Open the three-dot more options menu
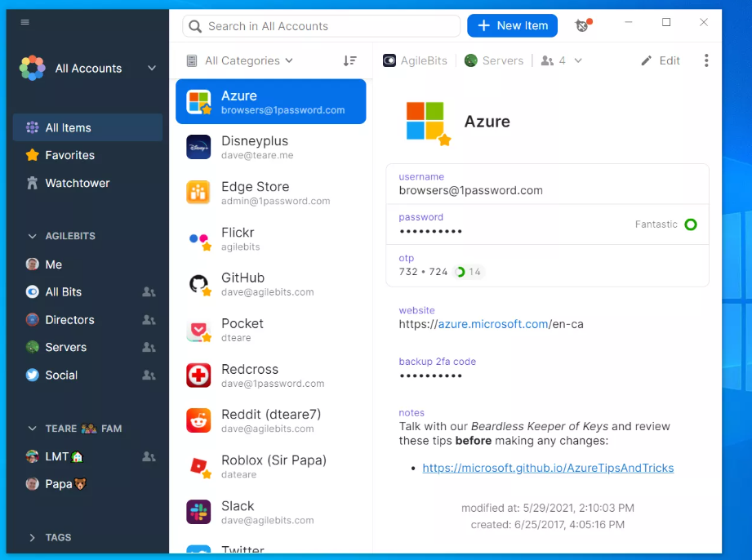 pyautogui.click(x=705, y=60)
